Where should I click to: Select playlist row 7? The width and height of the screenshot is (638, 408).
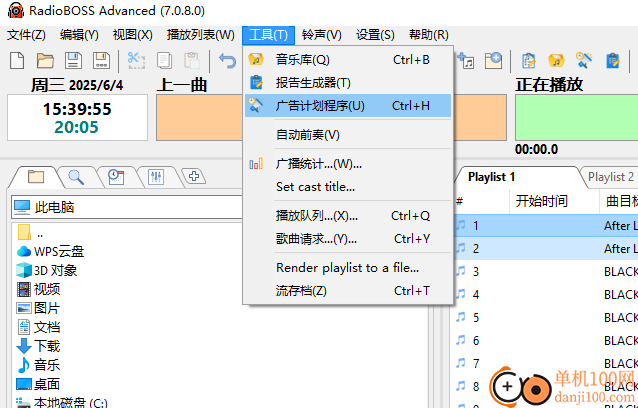coord(546,363)
